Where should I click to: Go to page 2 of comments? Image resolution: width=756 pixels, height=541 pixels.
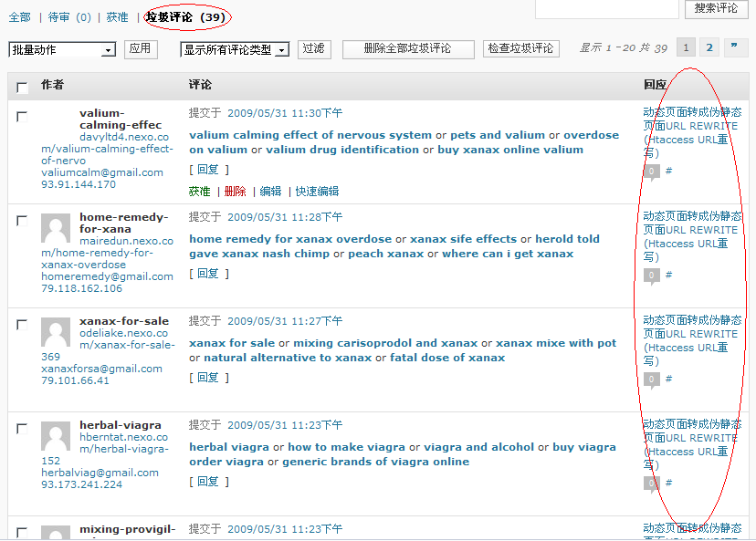tap(709, 47)
